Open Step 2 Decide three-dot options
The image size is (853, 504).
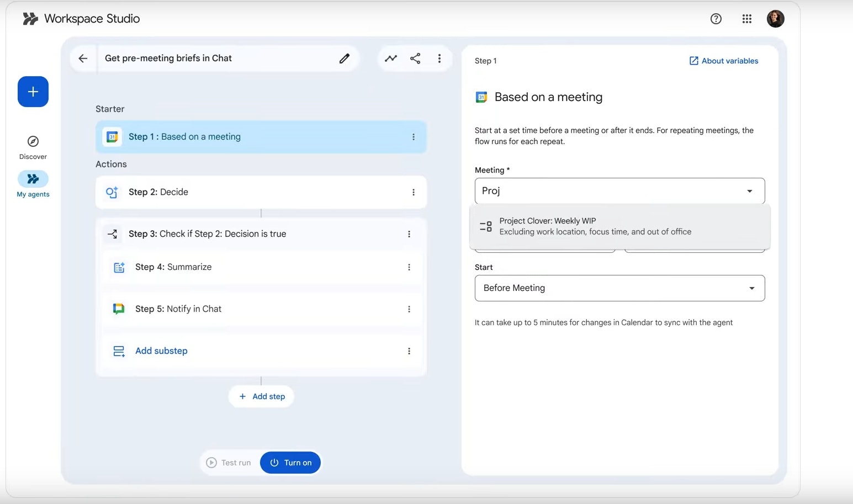(x=414, y=192)
